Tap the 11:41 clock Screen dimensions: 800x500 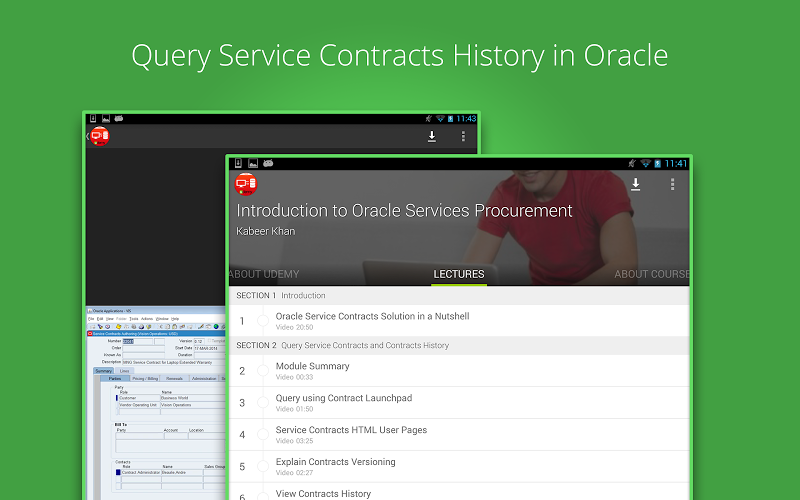[676, 163]
